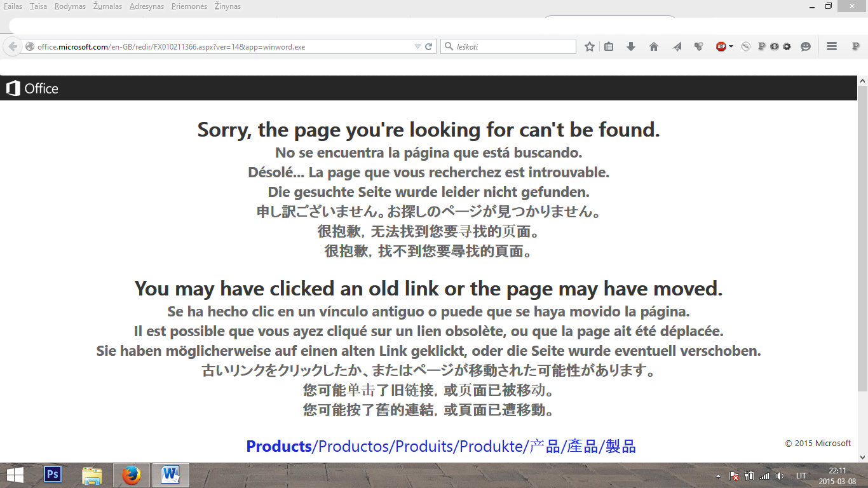Open the Firefox downloads arrow

[x=631, y=46]
